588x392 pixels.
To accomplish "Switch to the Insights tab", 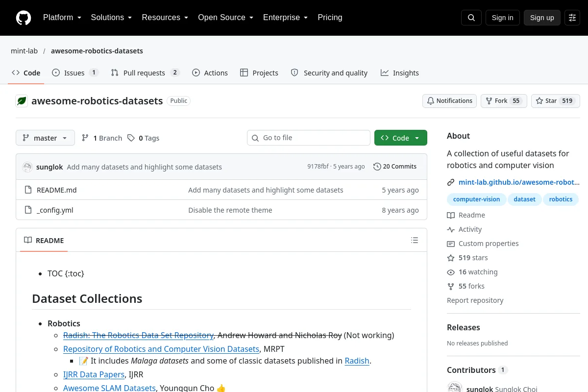I will (x=400, y=73).
